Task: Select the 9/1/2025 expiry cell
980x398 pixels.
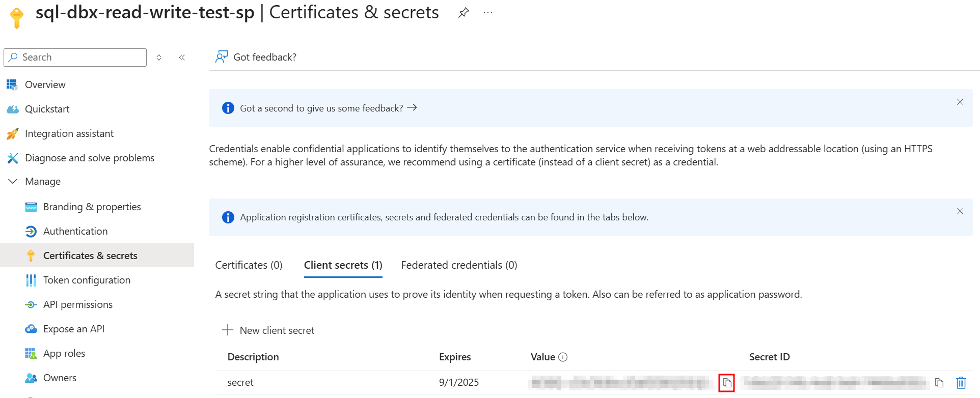Action: click(459, 382)
